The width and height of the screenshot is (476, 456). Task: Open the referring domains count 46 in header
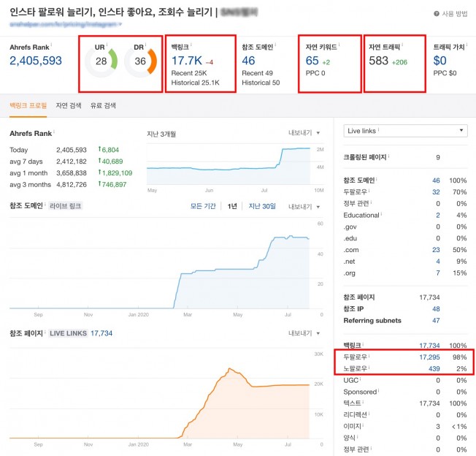[248, 61]
